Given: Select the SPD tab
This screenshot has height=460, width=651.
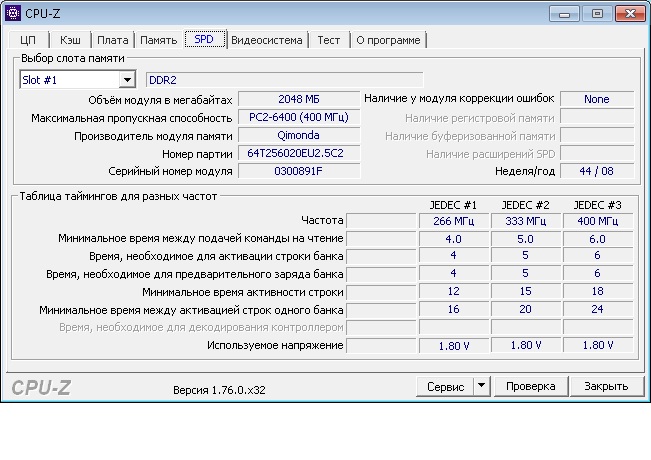Looking at the screenshot, I should tap(204, 39).
